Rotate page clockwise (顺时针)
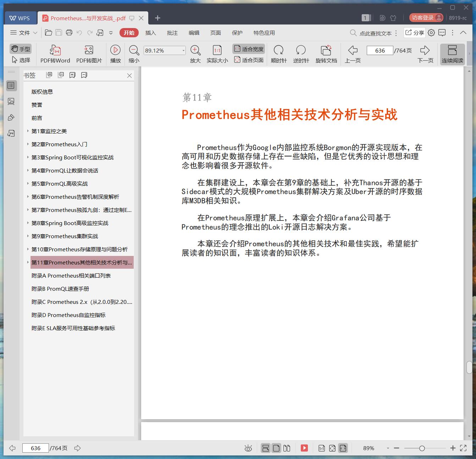476x459 pixels. [x=279, y=54]
